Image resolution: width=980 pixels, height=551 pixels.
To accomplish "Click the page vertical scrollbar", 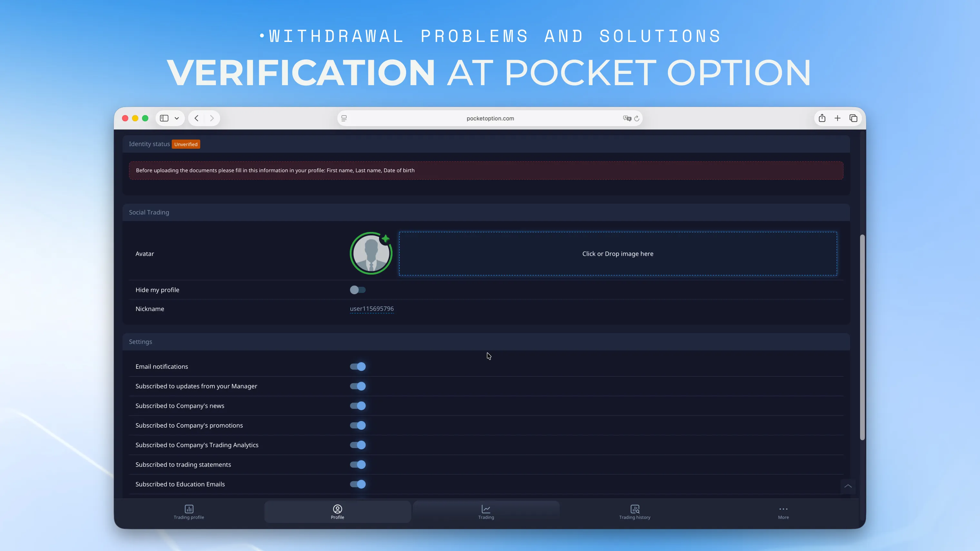I will (x=862, y=337).
